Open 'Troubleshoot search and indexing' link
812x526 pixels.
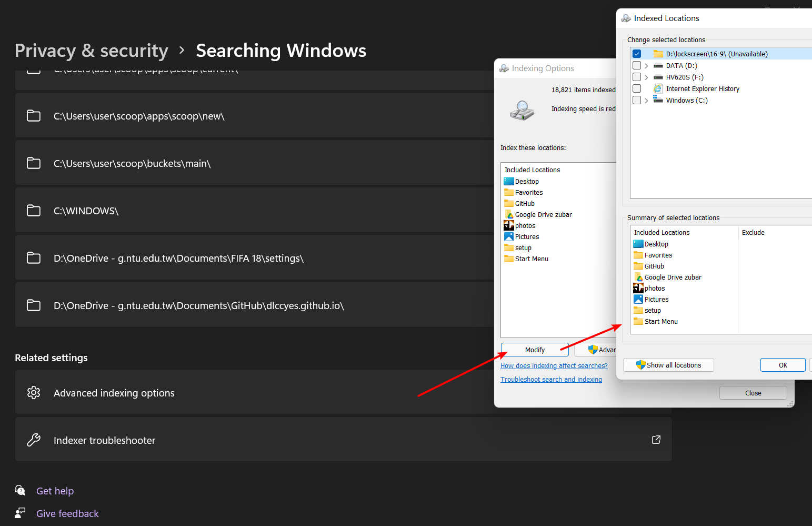pyautogui.click(x=551, y=379)
